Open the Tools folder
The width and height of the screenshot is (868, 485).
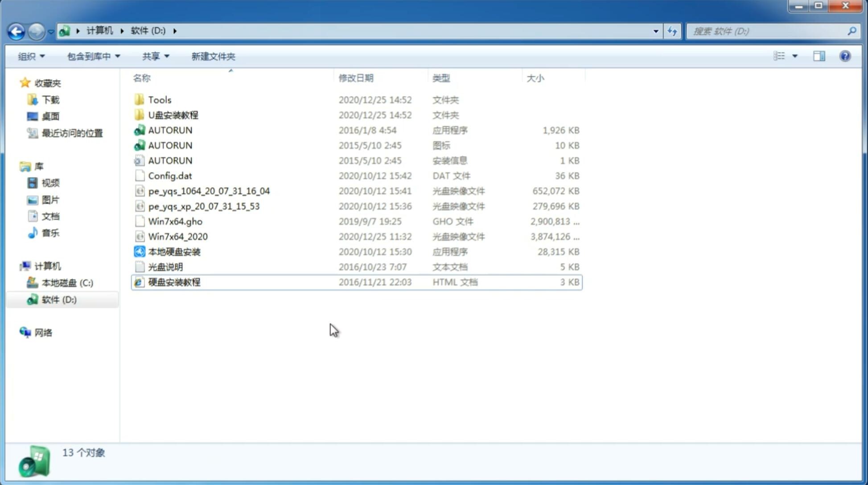click(x=159, y=99)
